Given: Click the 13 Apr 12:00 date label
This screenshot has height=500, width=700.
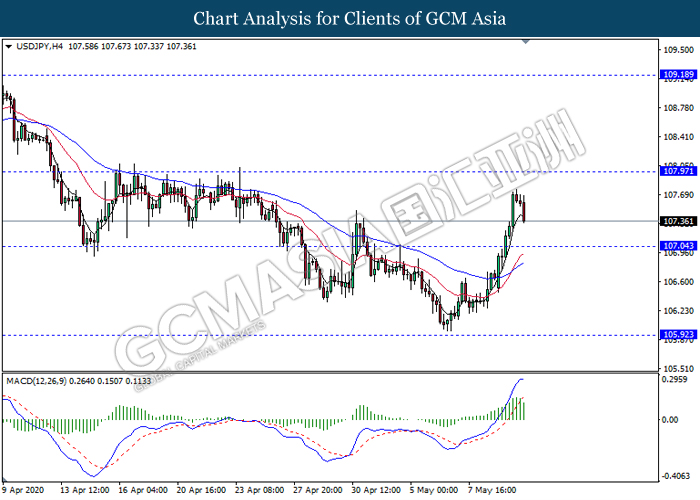Looking at the screenshot, I should (87, 491).
